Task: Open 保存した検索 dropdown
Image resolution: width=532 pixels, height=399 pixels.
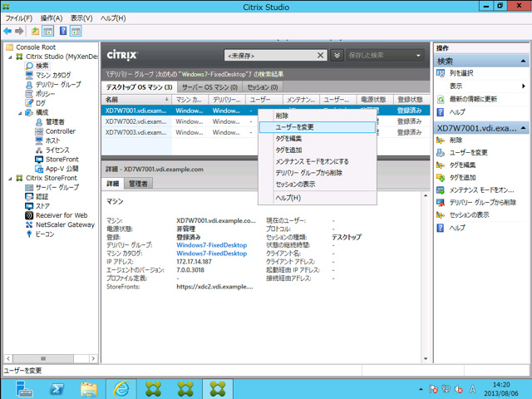Action: coord(385,56)
